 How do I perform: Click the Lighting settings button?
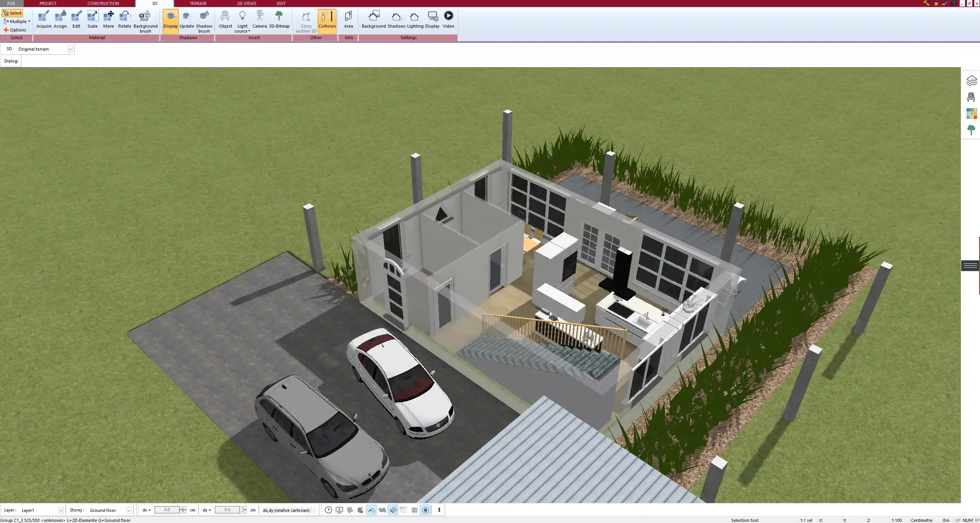coord(414,19)
